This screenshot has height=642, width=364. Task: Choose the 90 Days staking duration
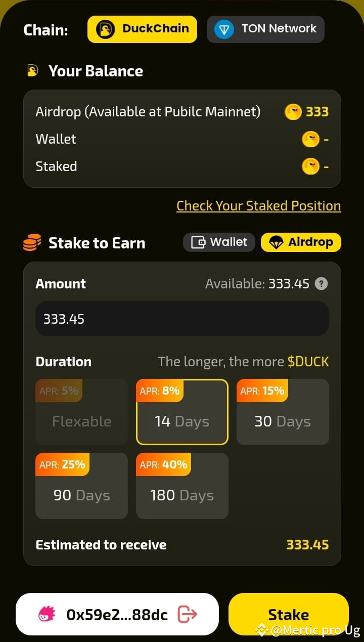point(81,486)
